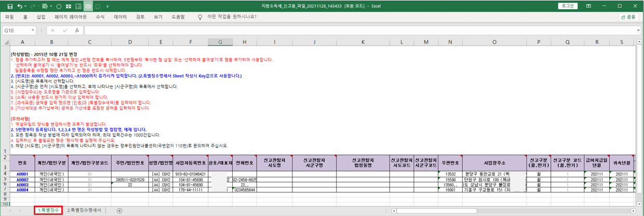The width and height of the screenshot is (644, 216).
Task: Click the Undo arrow icon
Action: [x=20, y=6]
